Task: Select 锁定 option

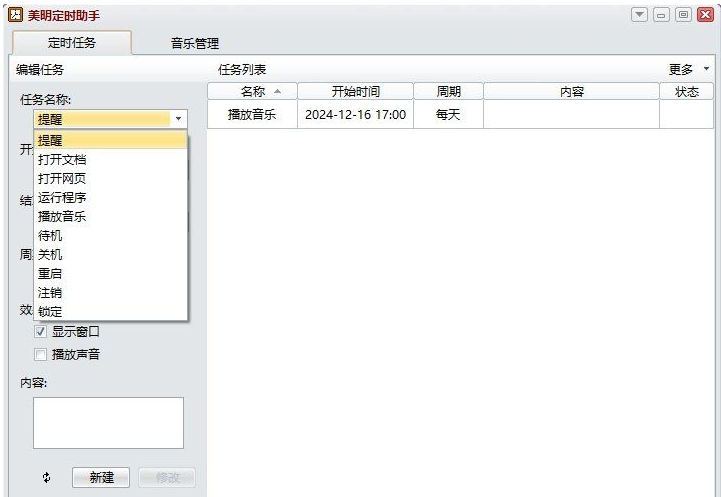Action: (110, 311)
